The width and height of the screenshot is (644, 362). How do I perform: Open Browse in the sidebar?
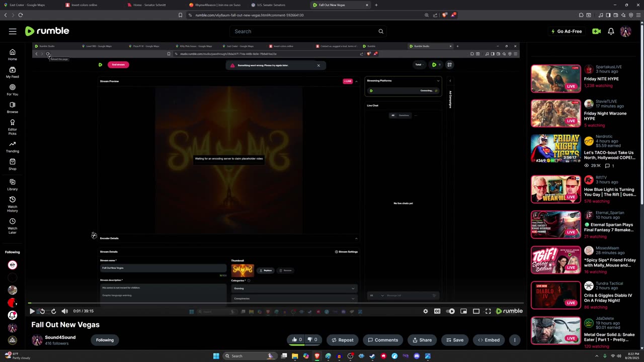coord(13,108)
